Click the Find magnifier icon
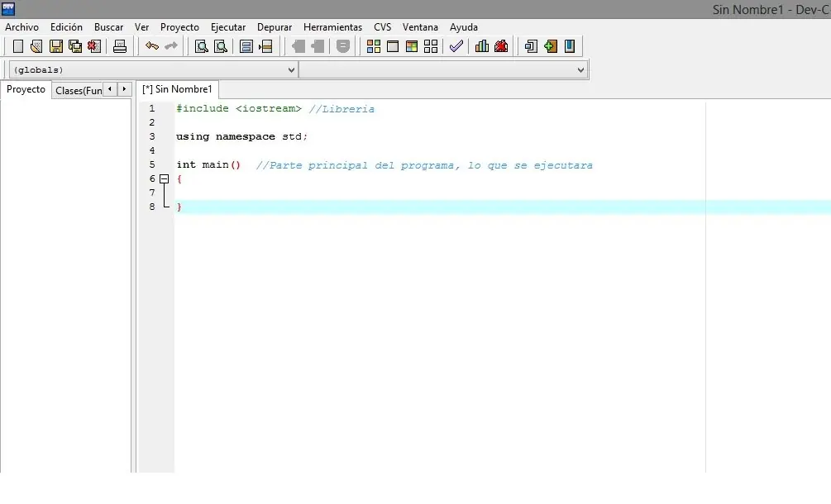The image size is (831, 504). (x=201, y=46)
